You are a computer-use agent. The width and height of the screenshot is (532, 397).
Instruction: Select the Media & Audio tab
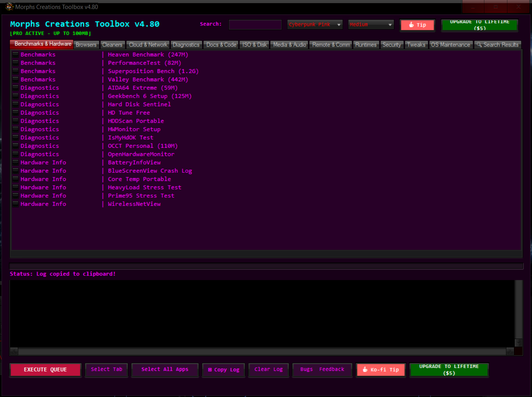[290, 45]
